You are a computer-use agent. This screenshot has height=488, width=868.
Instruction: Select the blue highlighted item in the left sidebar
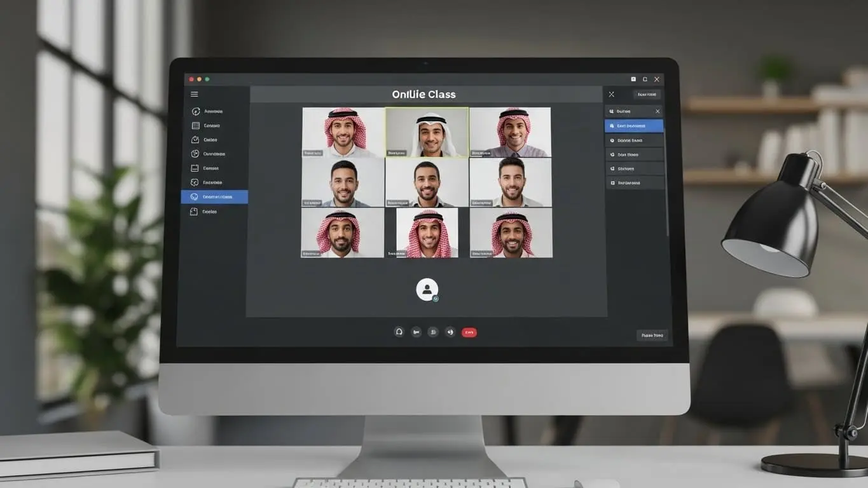pyautogui.click(x=214, y=197)
